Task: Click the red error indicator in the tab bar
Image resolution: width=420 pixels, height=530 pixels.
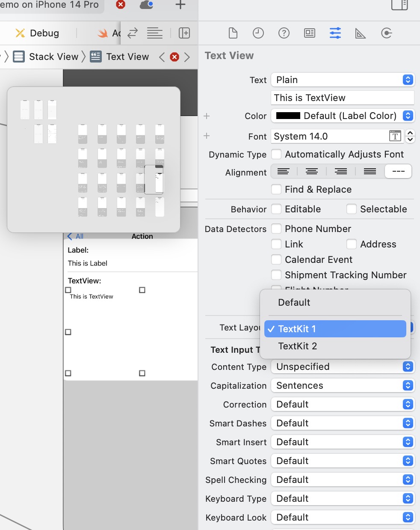Action: 121,4
